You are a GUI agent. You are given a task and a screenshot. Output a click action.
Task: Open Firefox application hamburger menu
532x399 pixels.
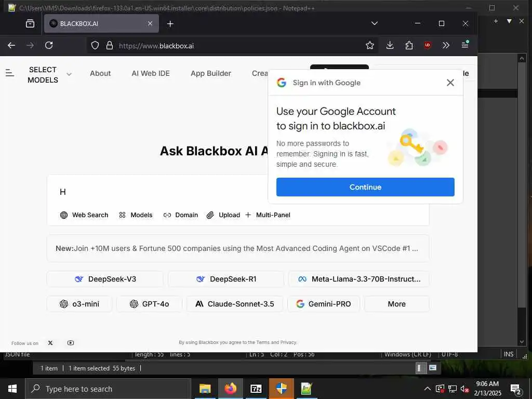[465, 45]
